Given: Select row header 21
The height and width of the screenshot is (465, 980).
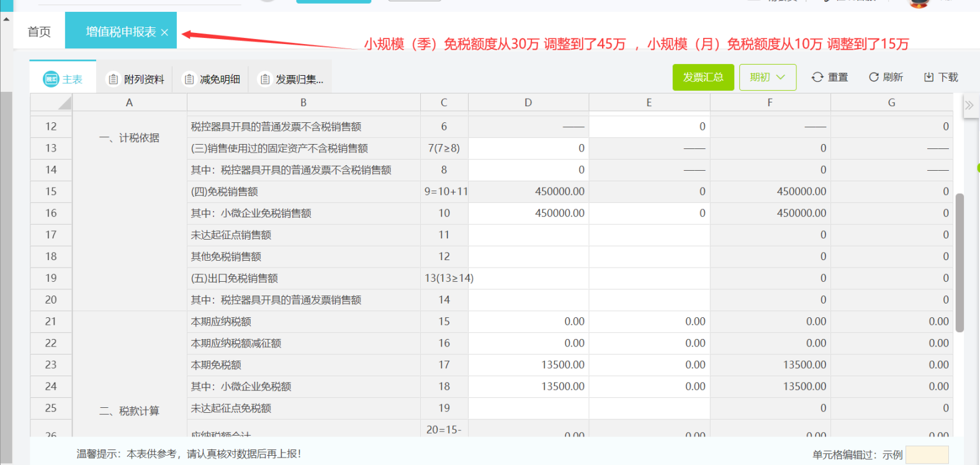Looking at the screenshot, I should tap(51, 322).
